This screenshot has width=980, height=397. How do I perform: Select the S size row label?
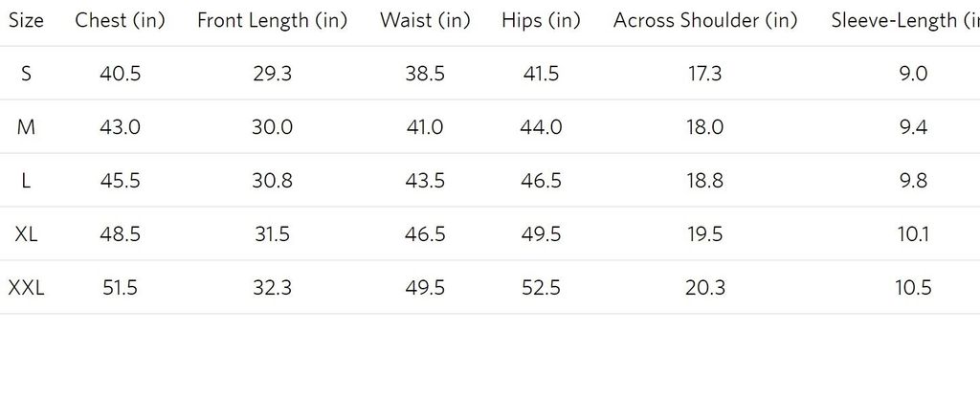coord(26,74)
